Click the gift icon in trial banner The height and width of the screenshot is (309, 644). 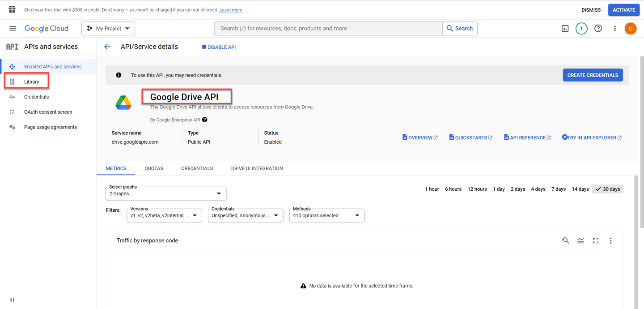click(12, 9)
